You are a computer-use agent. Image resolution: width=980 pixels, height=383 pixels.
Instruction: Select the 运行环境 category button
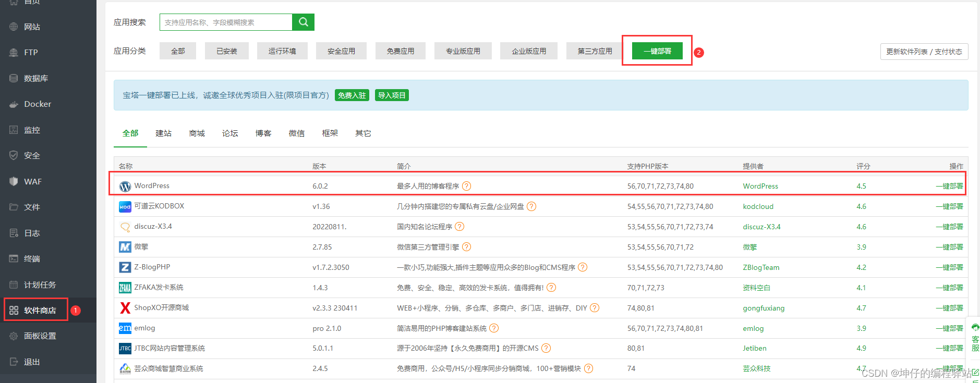click(282, 51)
